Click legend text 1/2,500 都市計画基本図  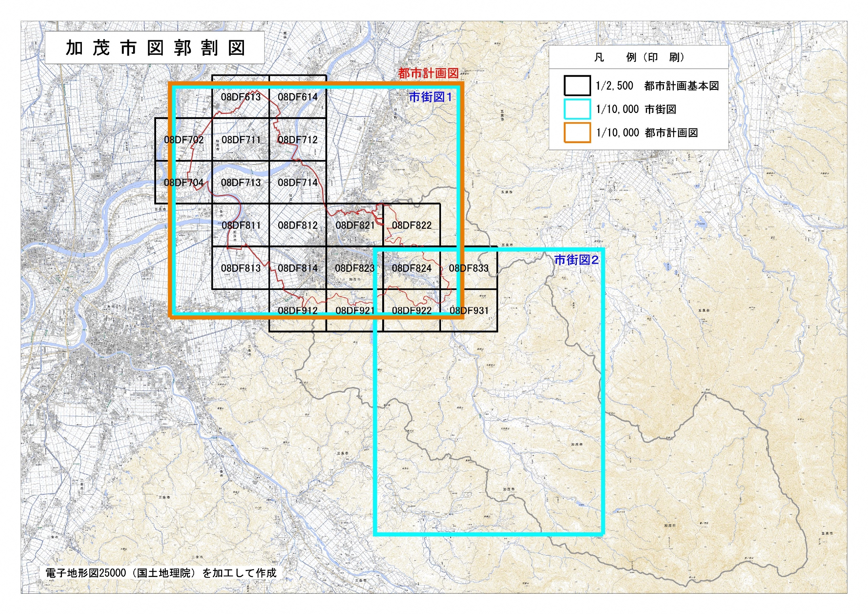tap(657, 86)
